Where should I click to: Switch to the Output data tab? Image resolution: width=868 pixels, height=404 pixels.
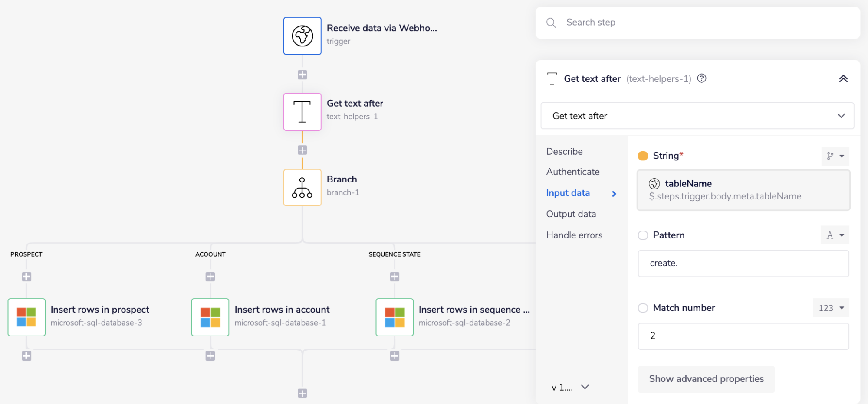click(x=571, y=214)
